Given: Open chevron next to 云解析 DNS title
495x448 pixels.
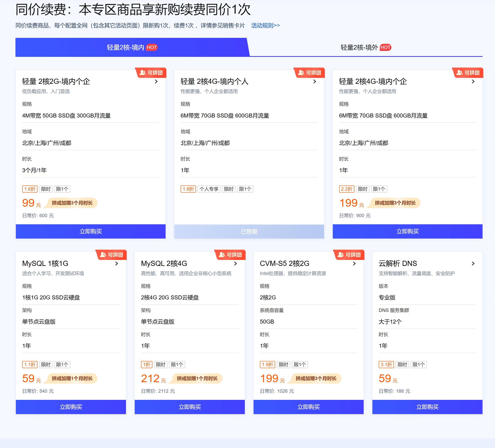Looking at the screenshot, I should [x=473, y=264].
